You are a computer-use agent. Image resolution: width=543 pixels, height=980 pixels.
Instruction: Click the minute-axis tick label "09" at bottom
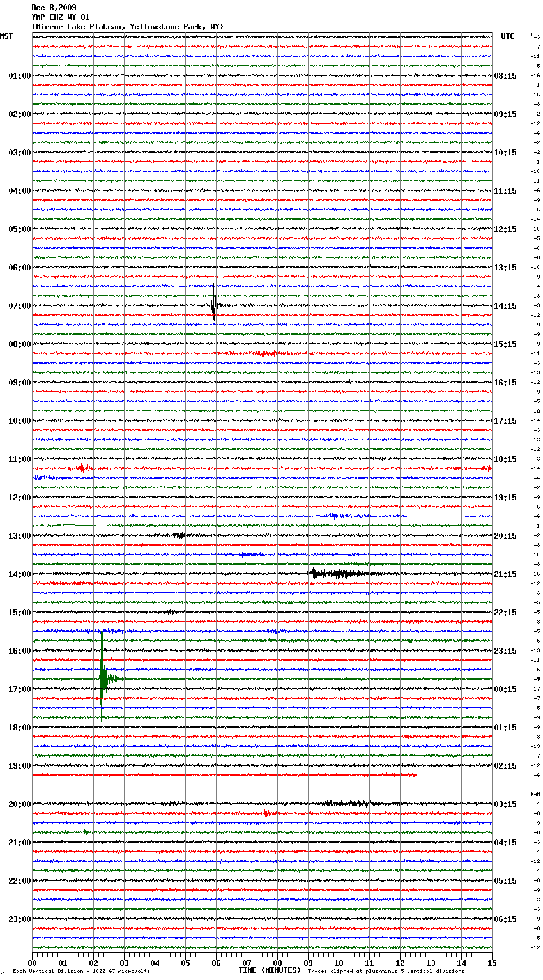pyautogui.click(x=308, y=963)
